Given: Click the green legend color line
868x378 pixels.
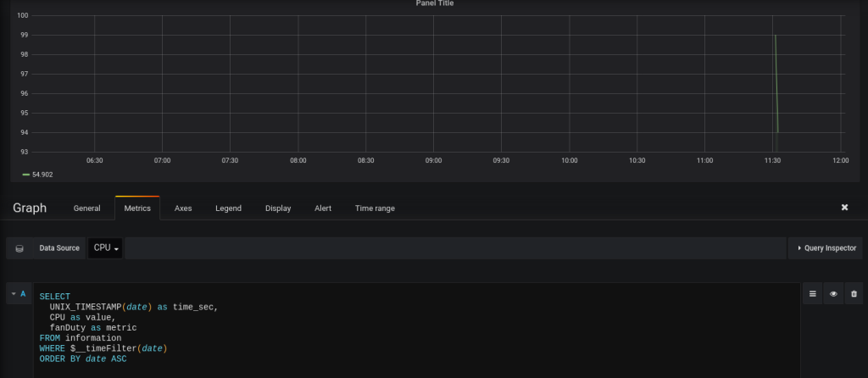Looking at the screenshot, I should pyautogui.click(x=25, y=175).
